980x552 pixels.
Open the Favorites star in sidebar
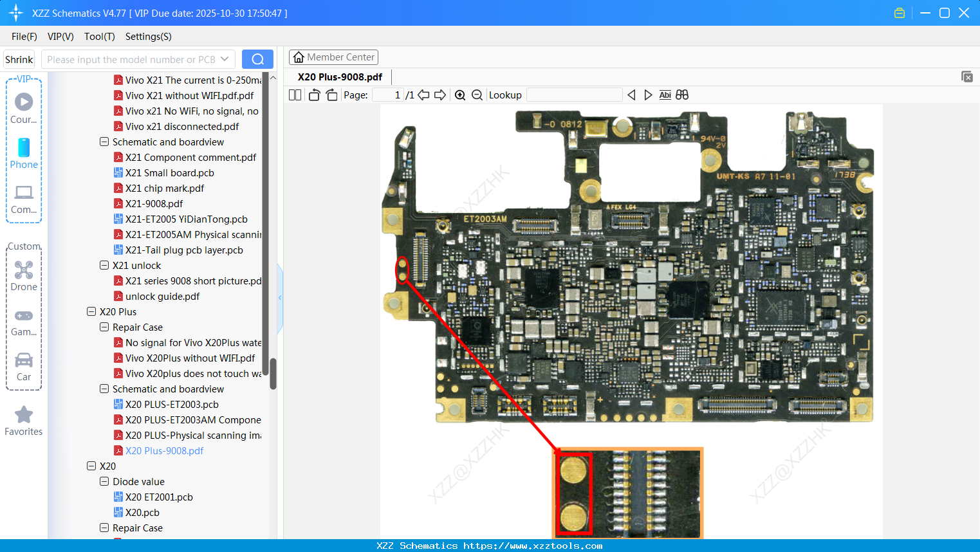(24, 421)
